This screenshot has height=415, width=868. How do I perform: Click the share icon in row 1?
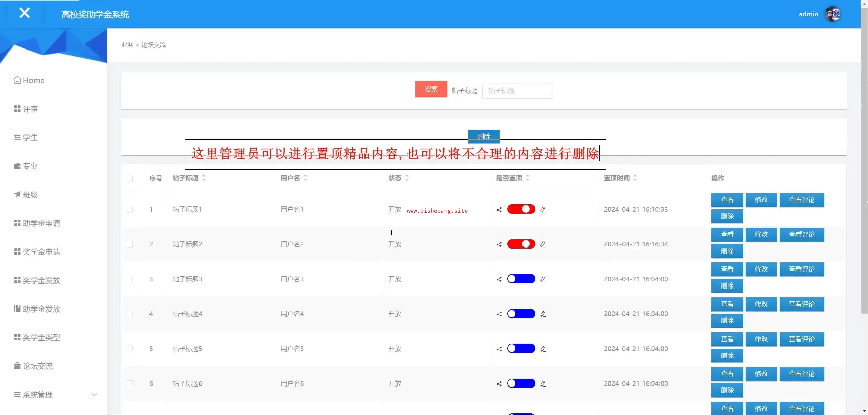499,210
